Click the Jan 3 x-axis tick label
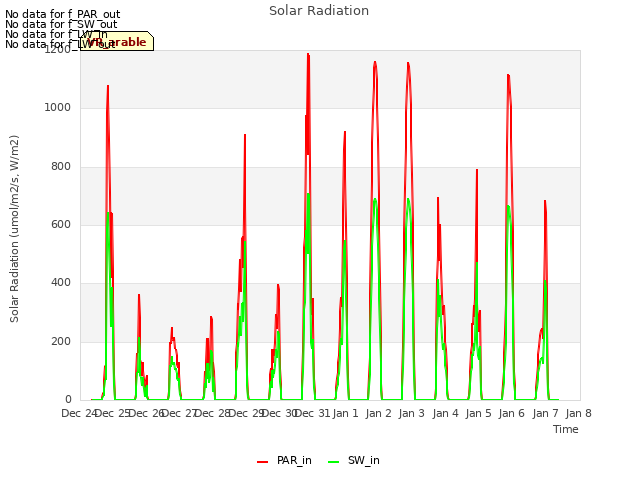This screenshot has height=480, width=640. pos(412,413)
